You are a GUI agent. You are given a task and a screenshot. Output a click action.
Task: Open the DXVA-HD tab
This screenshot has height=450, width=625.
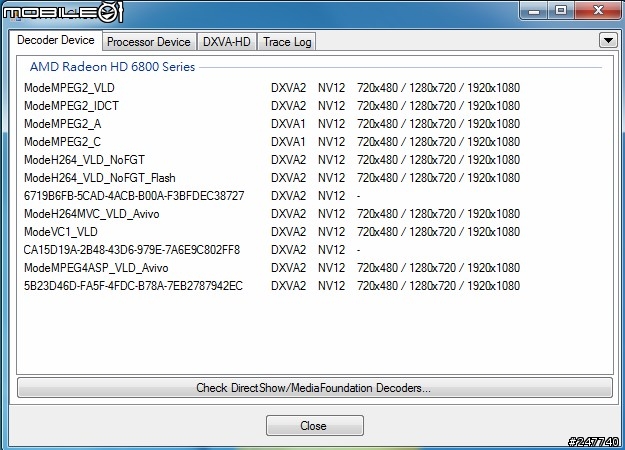tap(227, 42)
